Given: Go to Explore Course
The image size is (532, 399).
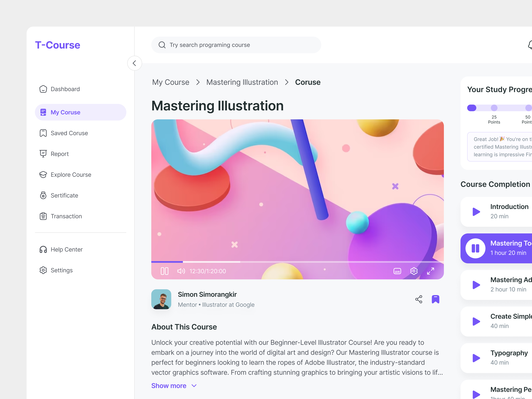Looking at the screenshot, I should 70,175.
